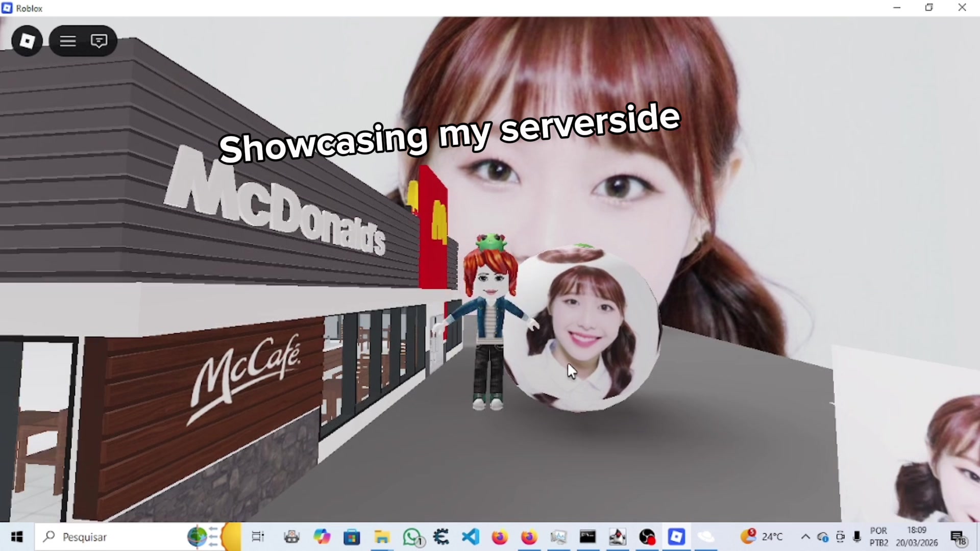
Task: Open the black gear app on taskbar
Action: pos(440,537)
